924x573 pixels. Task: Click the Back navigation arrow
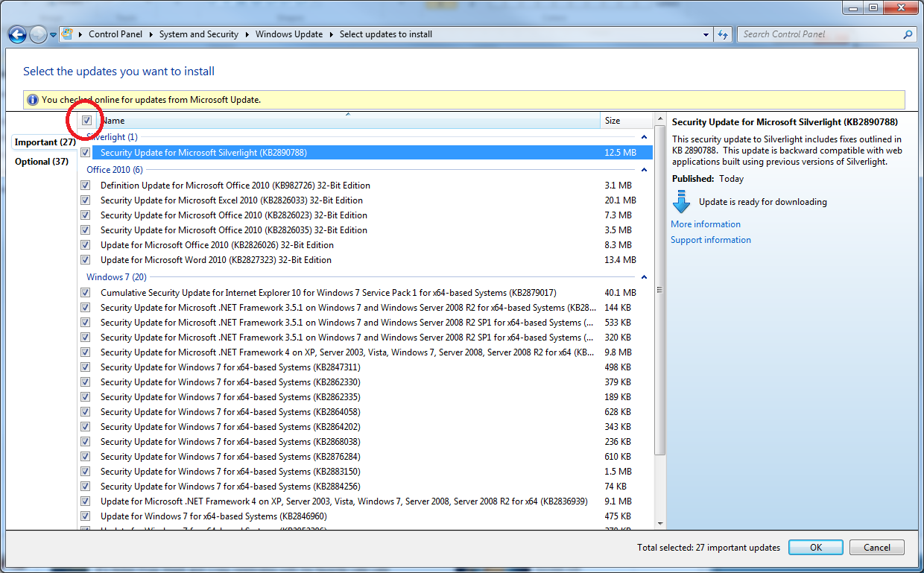18,34
